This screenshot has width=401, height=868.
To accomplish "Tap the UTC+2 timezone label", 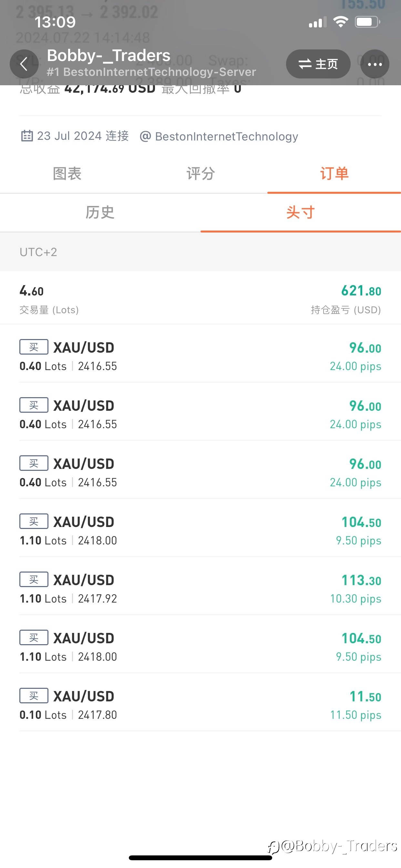I will [x=38, y=252].
